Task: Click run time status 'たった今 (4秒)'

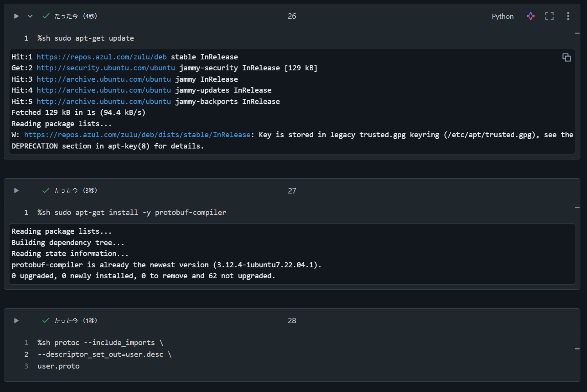Action: (x=76, y=16)
